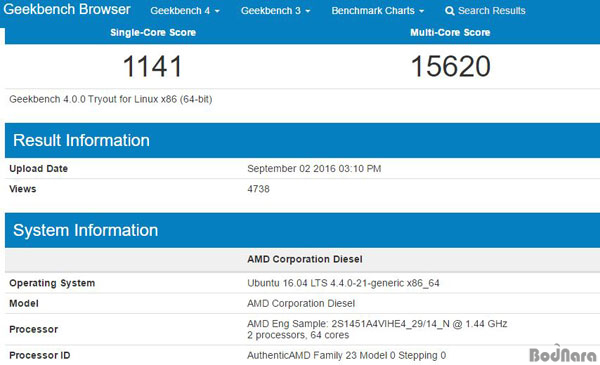Open the Benchmark Charts dropdown

[378, 11]
